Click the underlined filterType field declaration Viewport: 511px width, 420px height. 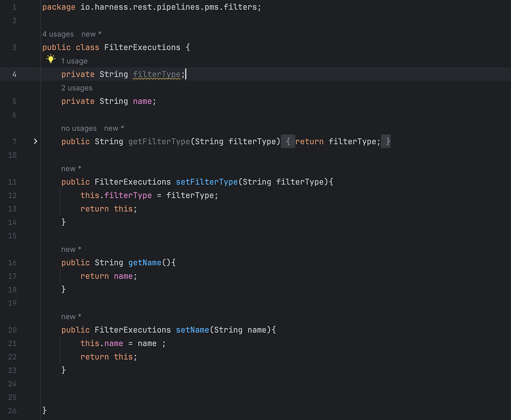tap(157, 74)
